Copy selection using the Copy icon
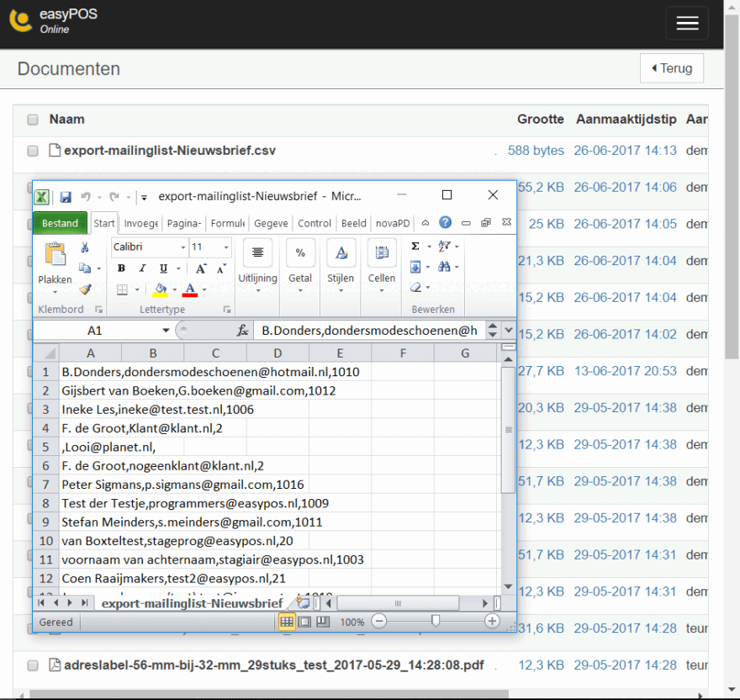The image size is (740, 700). (x=85, y=268)
